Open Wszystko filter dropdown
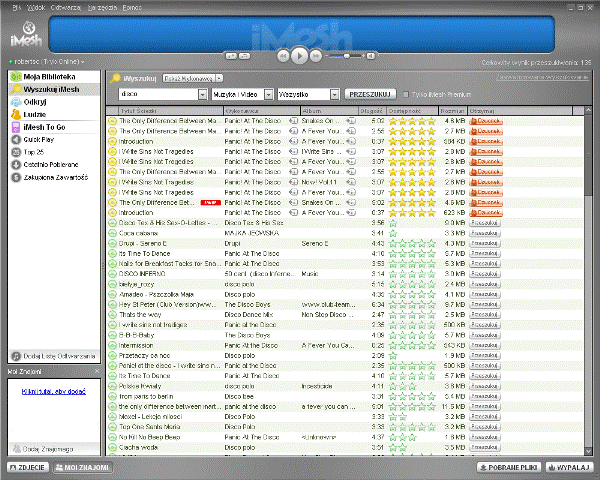 308,94
